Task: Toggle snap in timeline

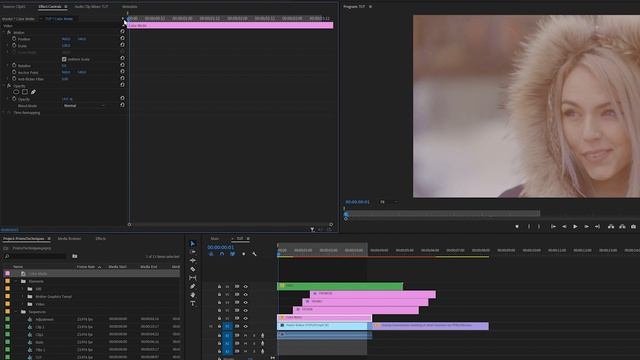Action: [x=222, y=254]
